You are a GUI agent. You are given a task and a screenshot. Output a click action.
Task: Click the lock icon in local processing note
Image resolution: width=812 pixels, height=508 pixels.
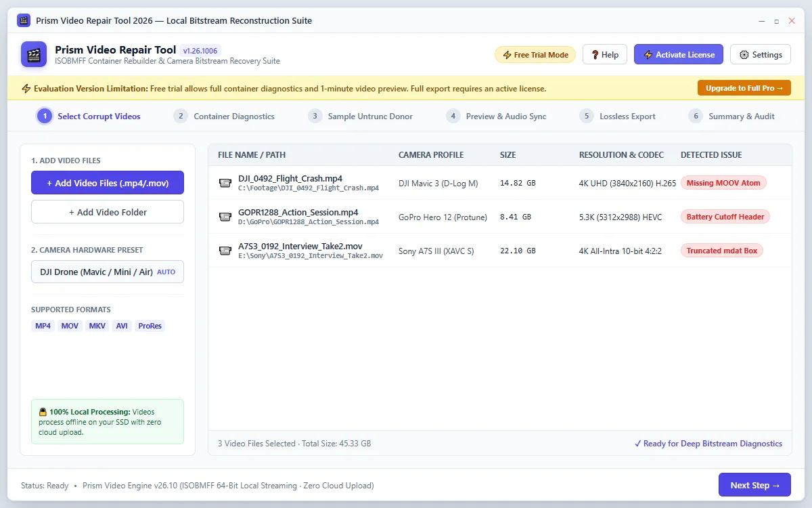(43, 412)
